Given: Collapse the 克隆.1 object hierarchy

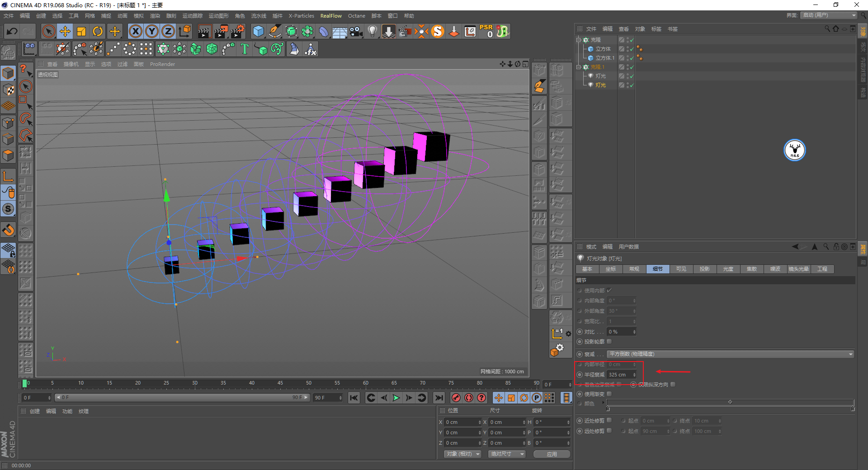Looking at the screenshot, I should 578,67.
